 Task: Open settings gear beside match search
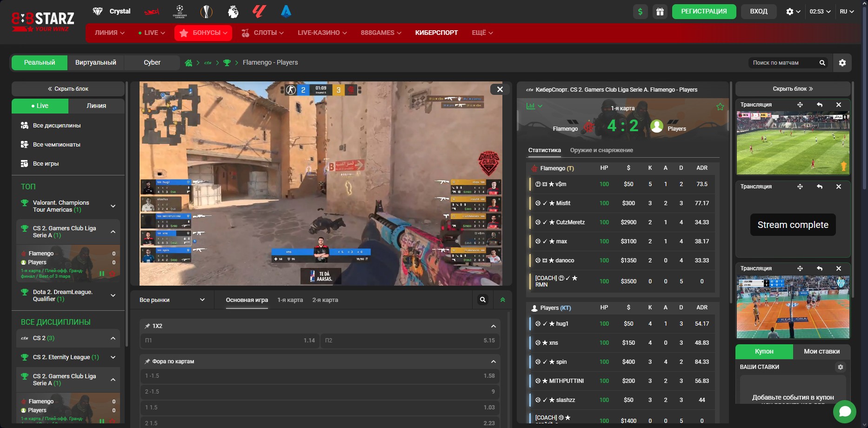click(842, 63)
